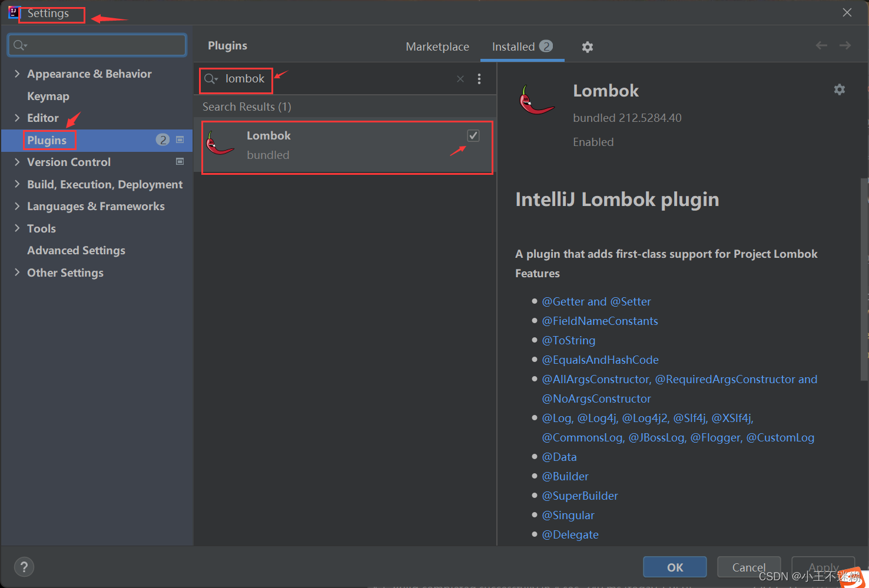Image resolution: width=869 pixels, height=588 pixels.
Task: Expand the Tools section
Action: (x=17, y=228)
